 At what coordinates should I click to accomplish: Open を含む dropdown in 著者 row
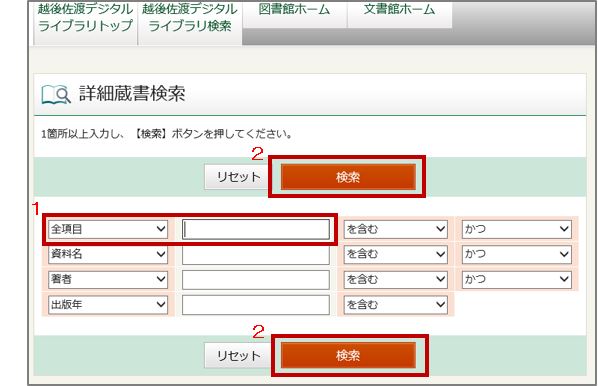pyautogui.click(x=395, y=280)
